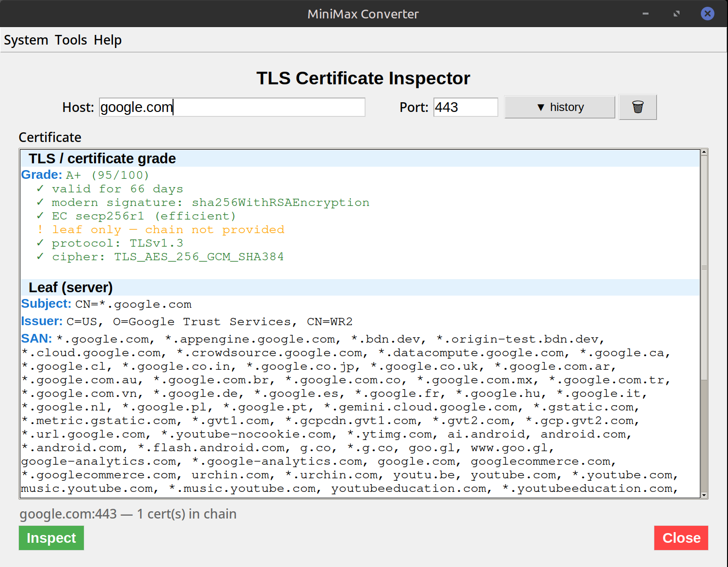728x567 pixels.
Task: Click the 'googlecommerce.com' SAN entry
Action: pyautogui.click(x=541, y=461)
